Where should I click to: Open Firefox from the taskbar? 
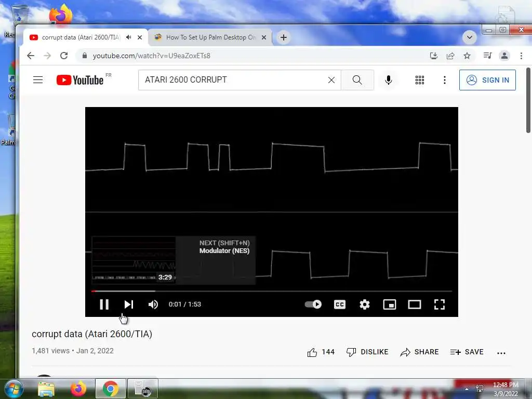[x=78, y=389]
